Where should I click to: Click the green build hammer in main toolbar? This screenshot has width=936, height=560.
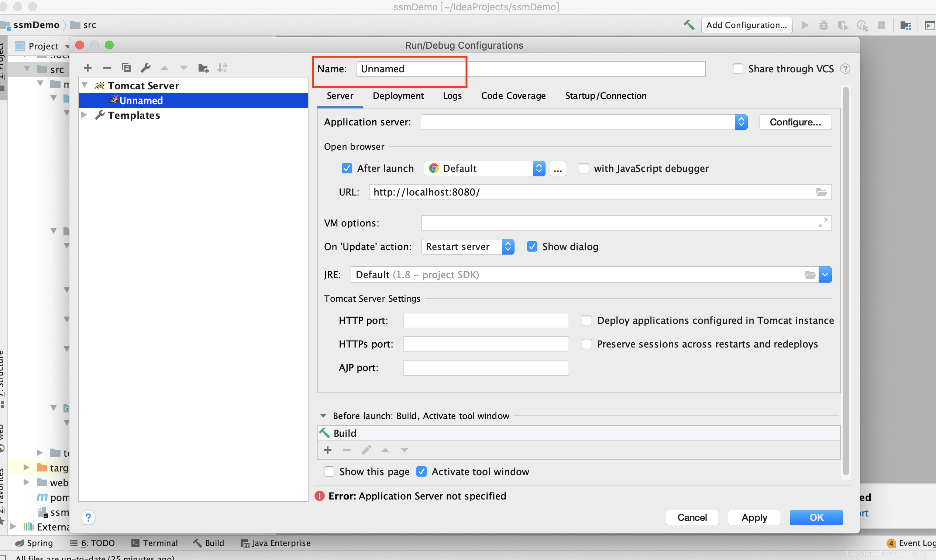tap(689, 25)
